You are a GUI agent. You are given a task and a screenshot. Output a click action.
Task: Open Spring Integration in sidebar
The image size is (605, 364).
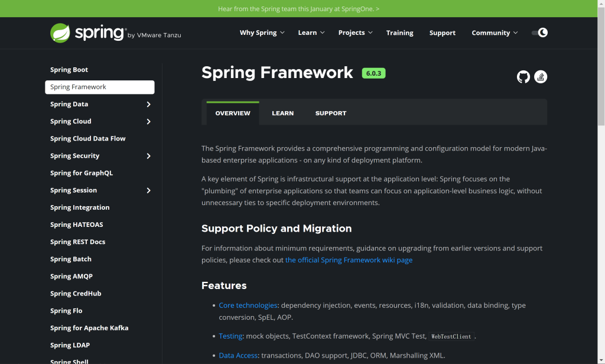(80, 207)
